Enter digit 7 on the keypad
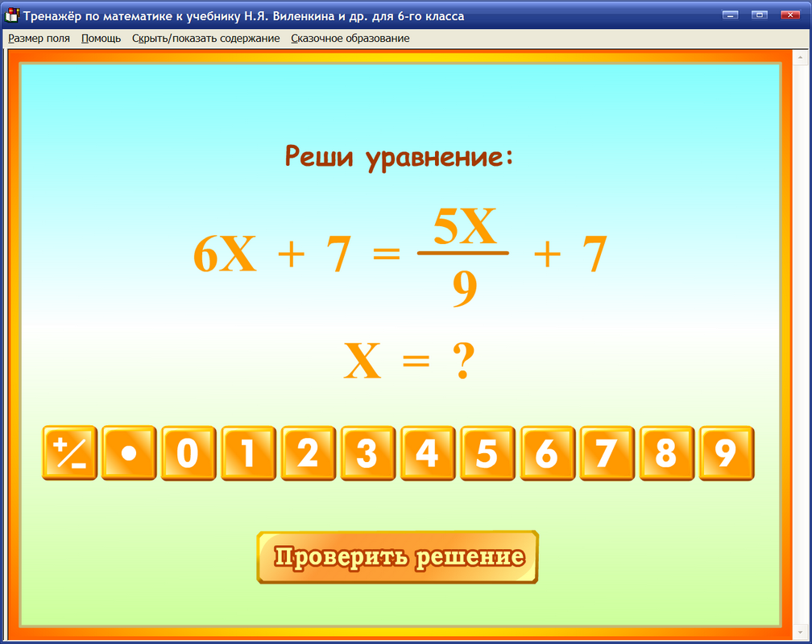 click(606, 453)
